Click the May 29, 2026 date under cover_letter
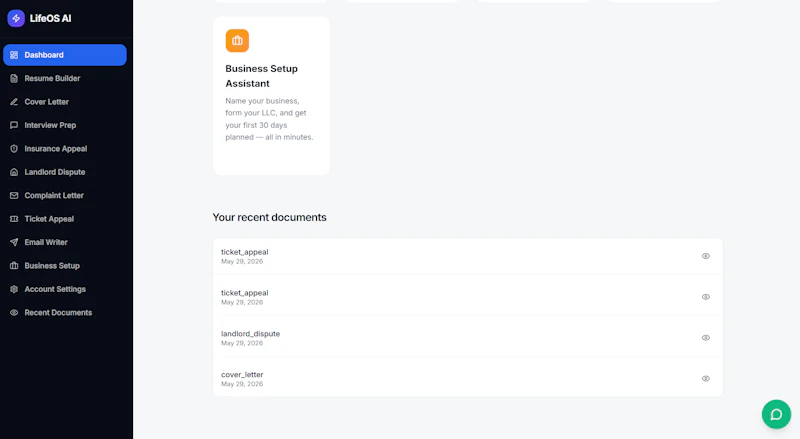The width and height of the screenshot is (800, 439). click(x=242, y=384)
